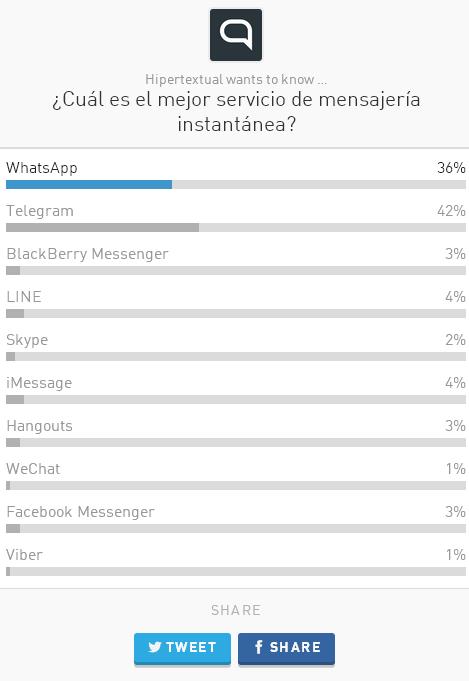Image resolution: width=469 pixels, height=681 pixels.
Task: Select the Facebook Messenger option
Action: tap(236, 519)
